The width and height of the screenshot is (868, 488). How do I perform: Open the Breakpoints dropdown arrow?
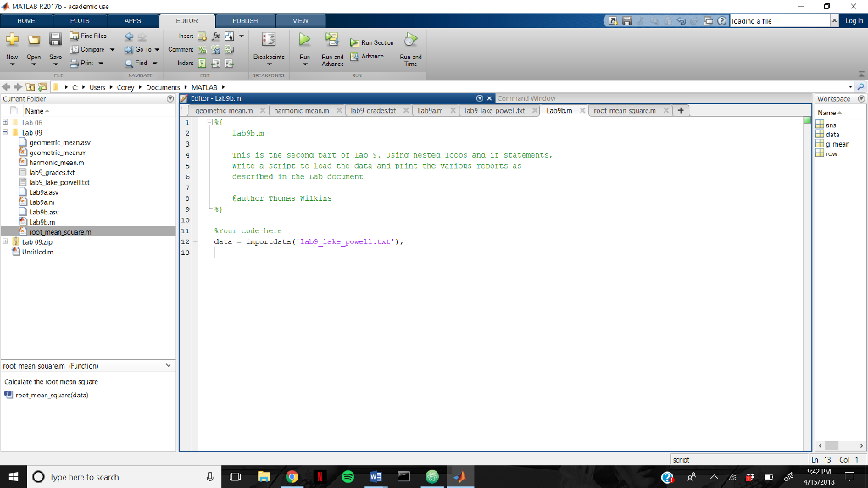pos(269,64)
